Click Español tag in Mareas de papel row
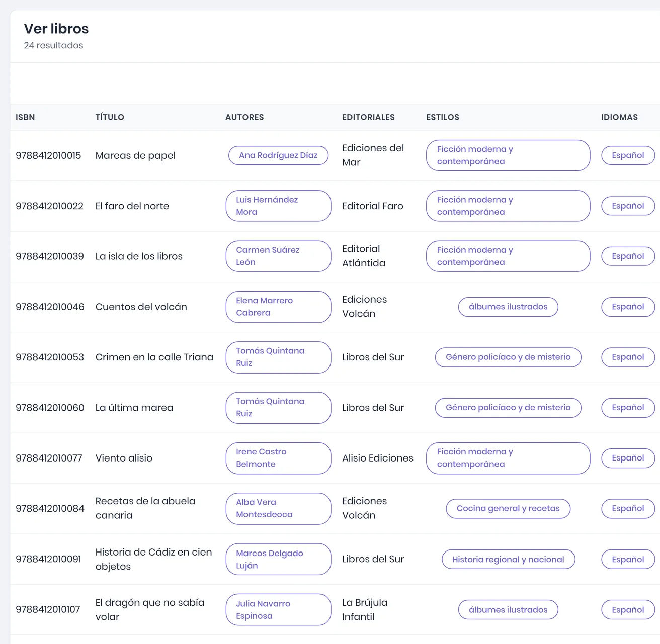 (628, 155)
